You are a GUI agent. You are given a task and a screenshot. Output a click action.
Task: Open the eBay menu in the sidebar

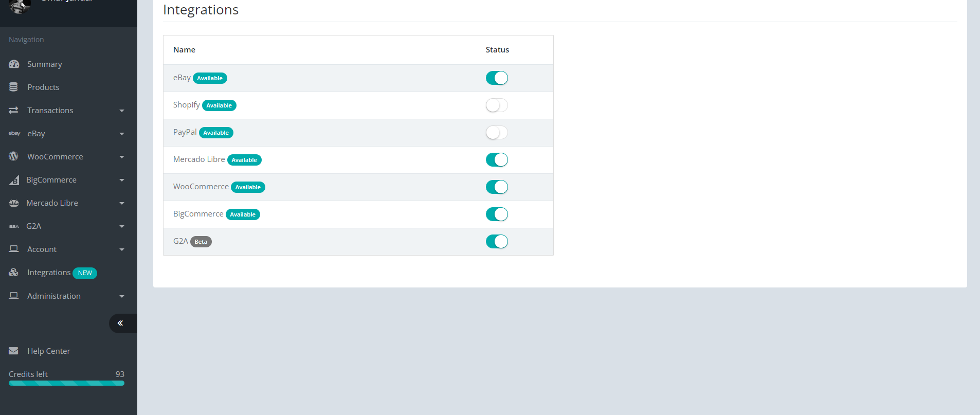(36, 134)
